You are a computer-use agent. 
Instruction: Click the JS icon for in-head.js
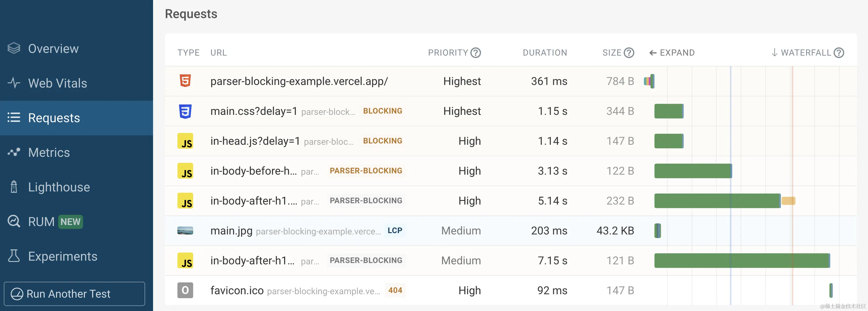pyautogui.click(x=185, y=141)
